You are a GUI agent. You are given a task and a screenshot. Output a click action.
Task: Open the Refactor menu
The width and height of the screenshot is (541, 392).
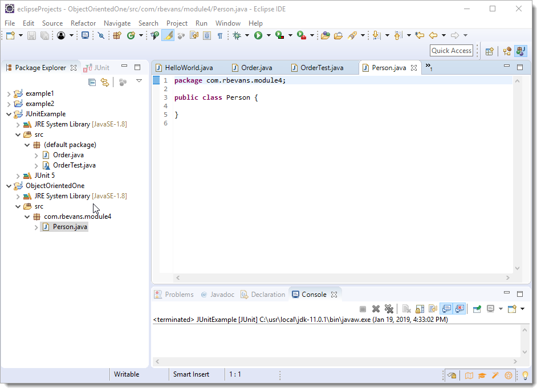[x=83, y=23]
